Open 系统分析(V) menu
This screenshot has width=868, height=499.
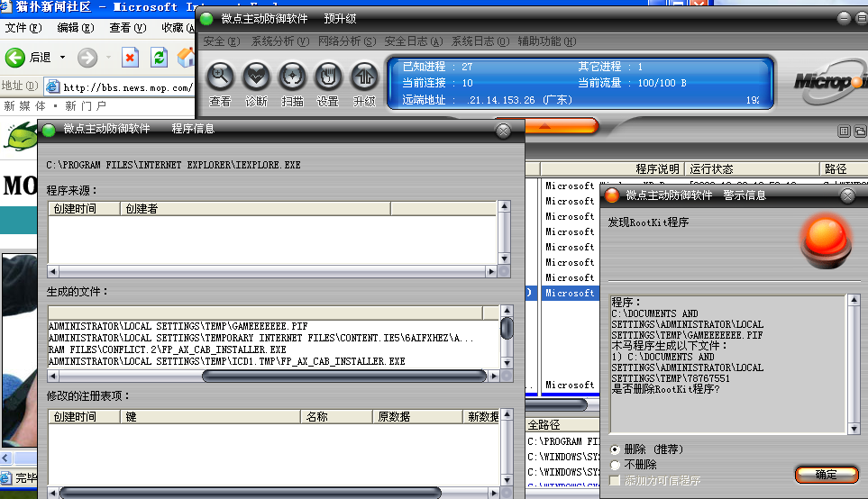[x=280, y=41]
